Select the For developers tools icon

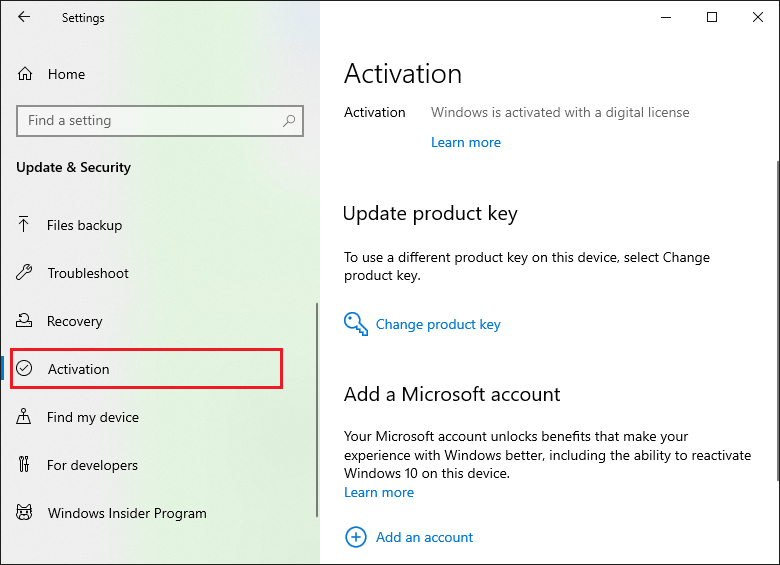pos(24,464)
